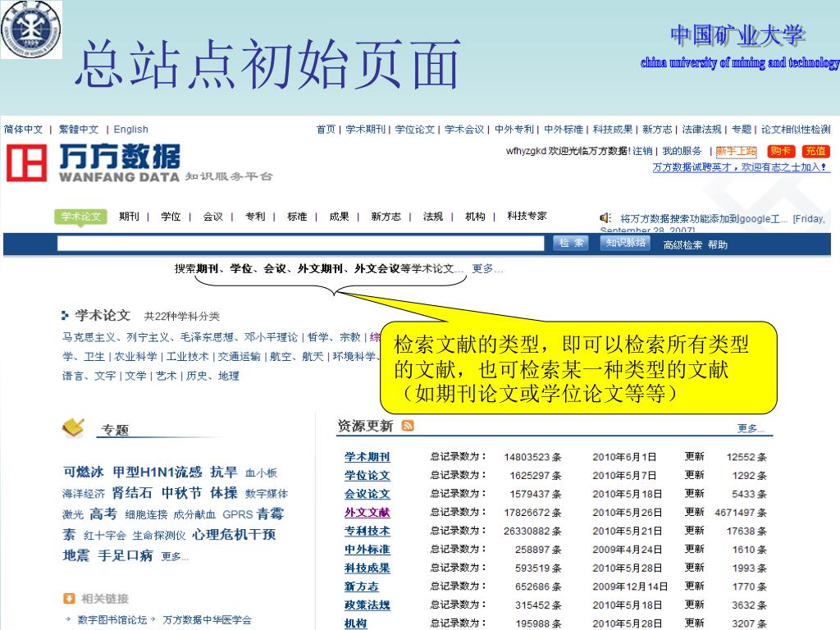Open the 历史、地理 subject category
The image size is (840, 630).
point(212,376)
